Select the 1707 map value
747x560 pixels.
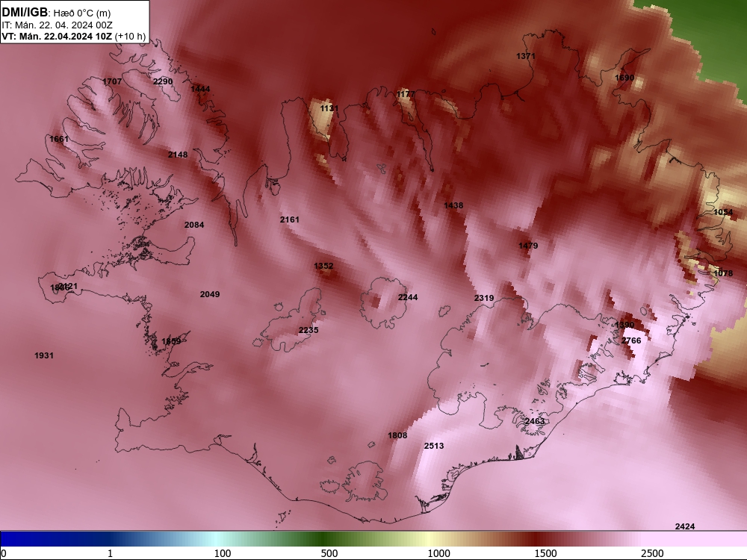(112, 81)
